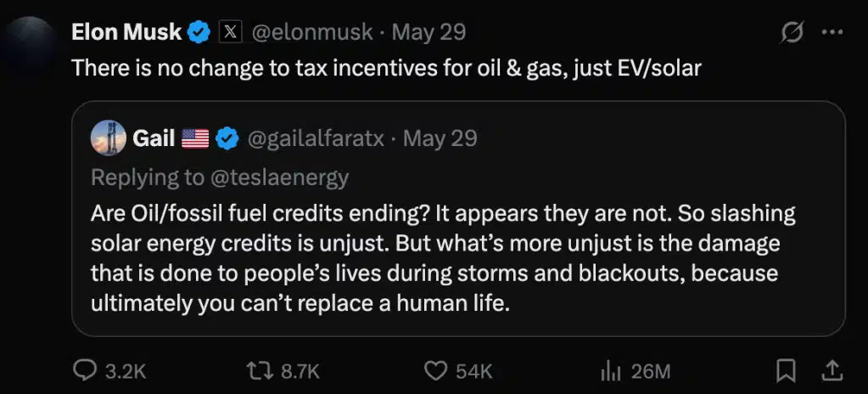Image resolution: width=868 pixels, height=394 pixels.
Task: Bookmark this Elon Musk tweet
Action: tap(786, 369)
